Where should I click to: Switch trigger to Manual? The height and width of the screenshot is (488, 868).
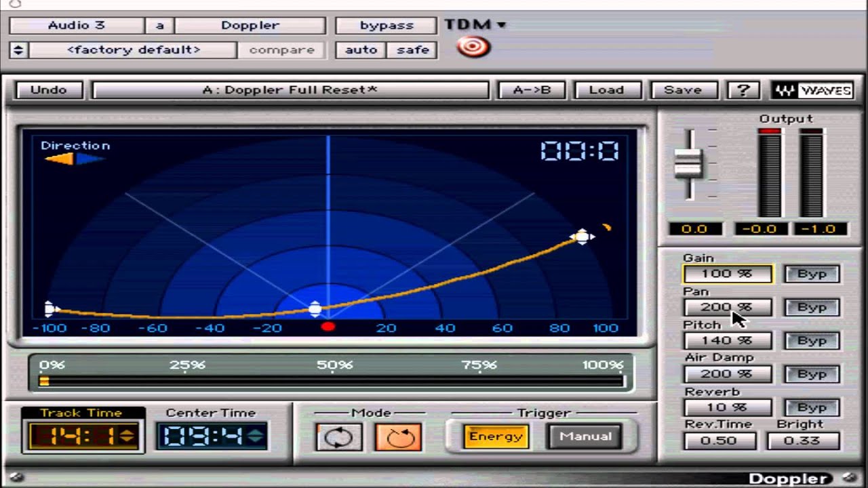tap(585, 436)
